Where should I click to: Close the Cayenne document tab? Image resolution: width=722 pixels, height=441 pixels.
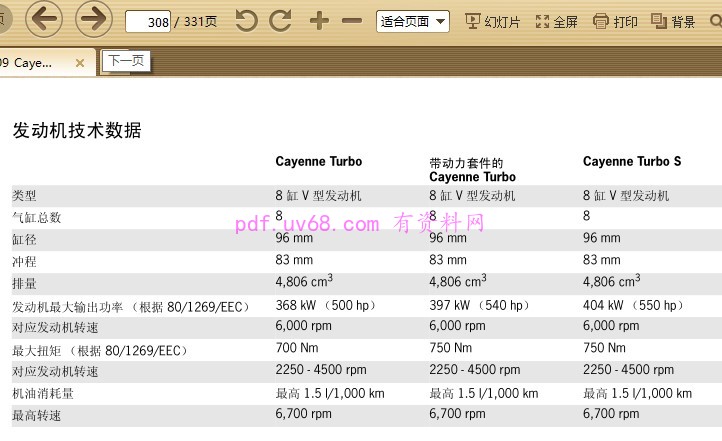[x=80, y=63]
